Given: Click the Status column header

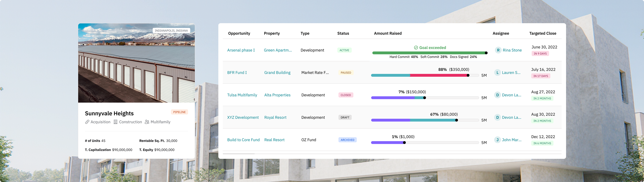Looking at the screenshot, I should coord(343,33).
